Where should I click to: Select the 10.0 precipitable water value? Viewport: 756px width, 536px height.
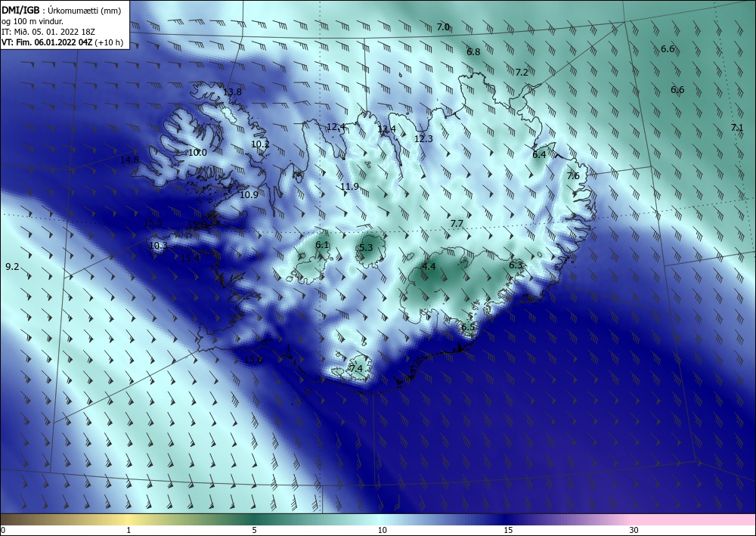click(x=197, y=152)
